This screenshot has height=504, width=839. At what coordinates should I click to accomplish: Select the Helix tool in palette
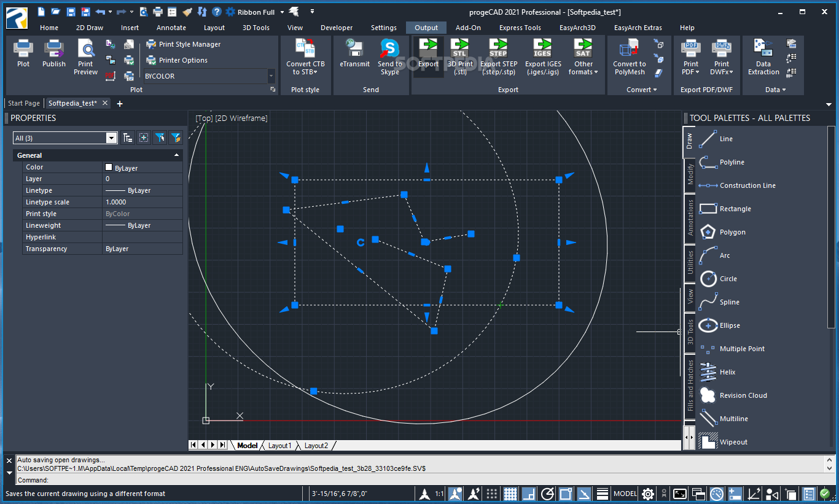(717, 372)
